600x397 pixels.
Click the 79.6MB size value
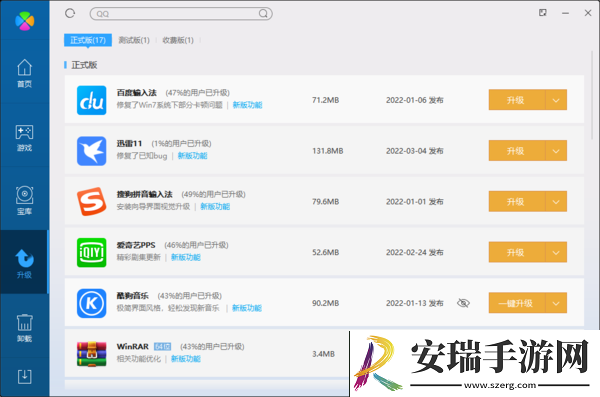click(x=326, y=202)
